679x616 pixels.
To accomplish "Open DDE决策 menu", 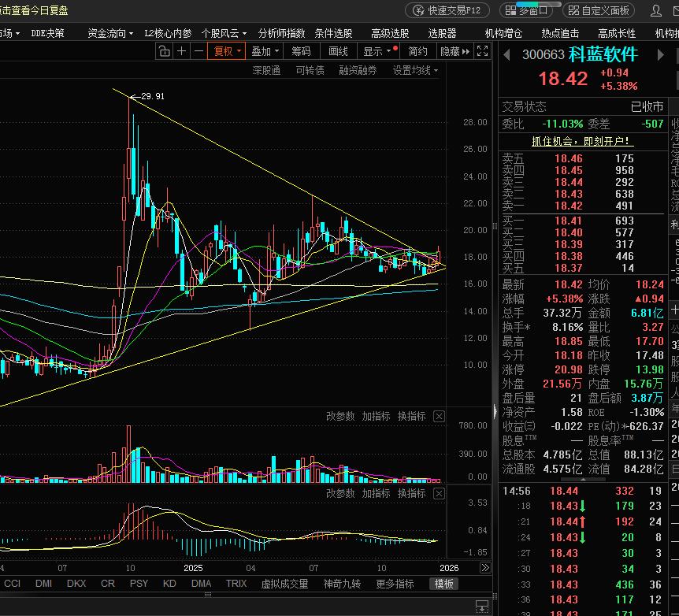I will click(47, 33).
